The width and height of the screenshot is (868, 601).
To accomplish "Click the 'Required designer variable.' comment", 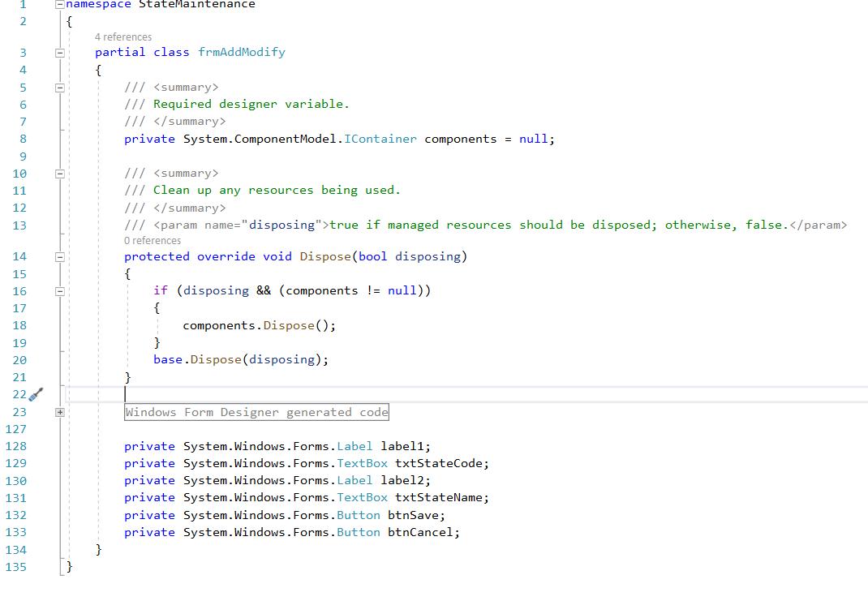I will coord(251,104).
